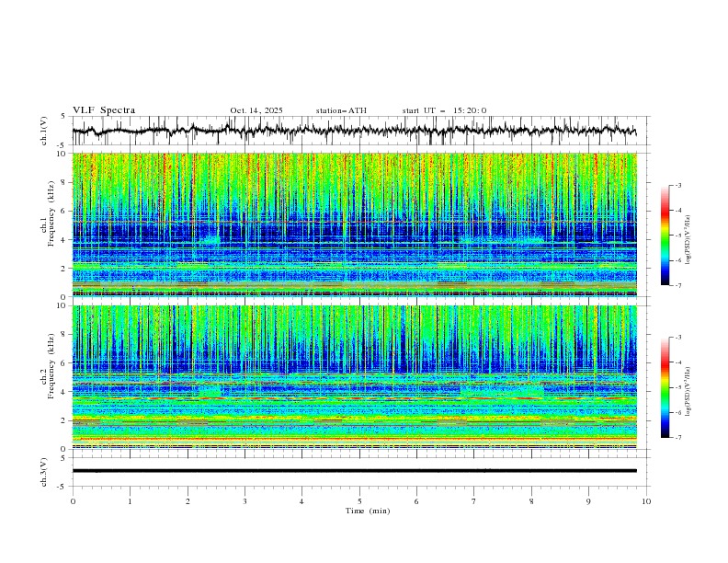Click the 'VLF Spectra' title text

pyautogui.click(x=104, y=110)
